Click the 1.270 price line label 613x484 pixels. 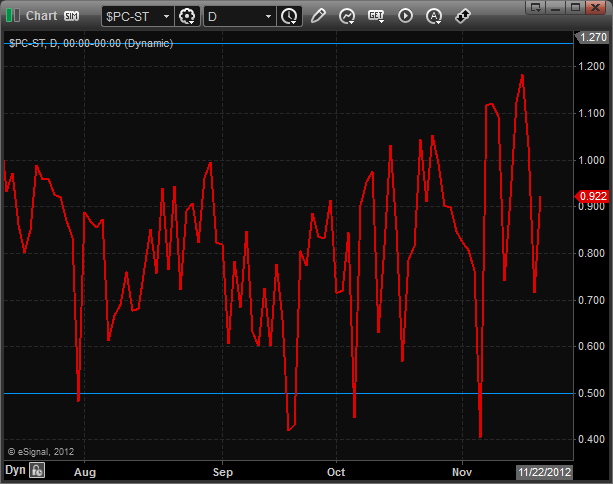coord(592,38)
